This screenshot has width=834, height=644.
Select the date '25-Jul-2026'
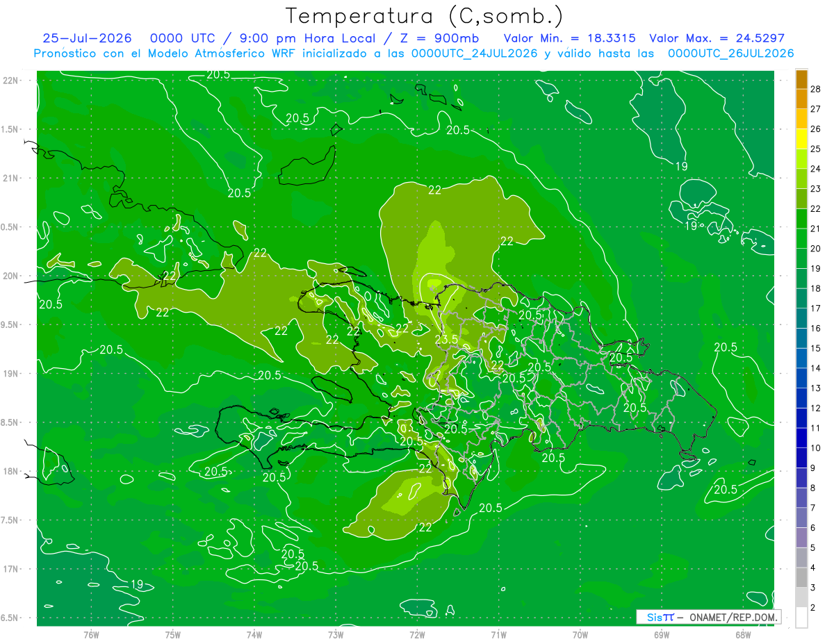click(88, 38)
